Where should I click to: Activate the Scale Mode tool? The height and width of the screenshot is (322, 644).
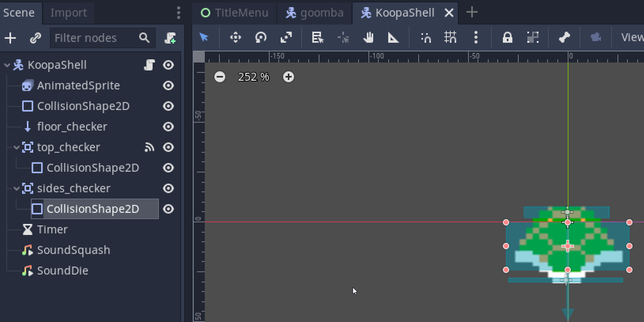pyautogui.click(x=286, y=38)
